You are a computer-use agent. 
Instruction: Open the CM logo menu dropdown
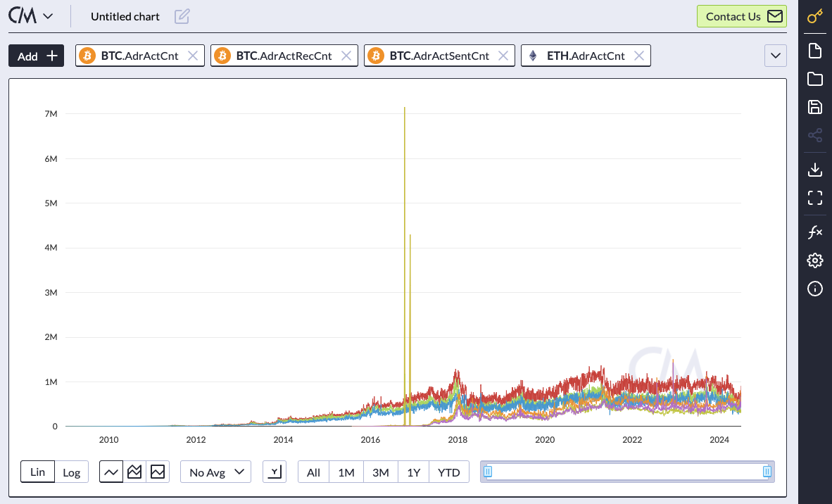tap(31, 16)
